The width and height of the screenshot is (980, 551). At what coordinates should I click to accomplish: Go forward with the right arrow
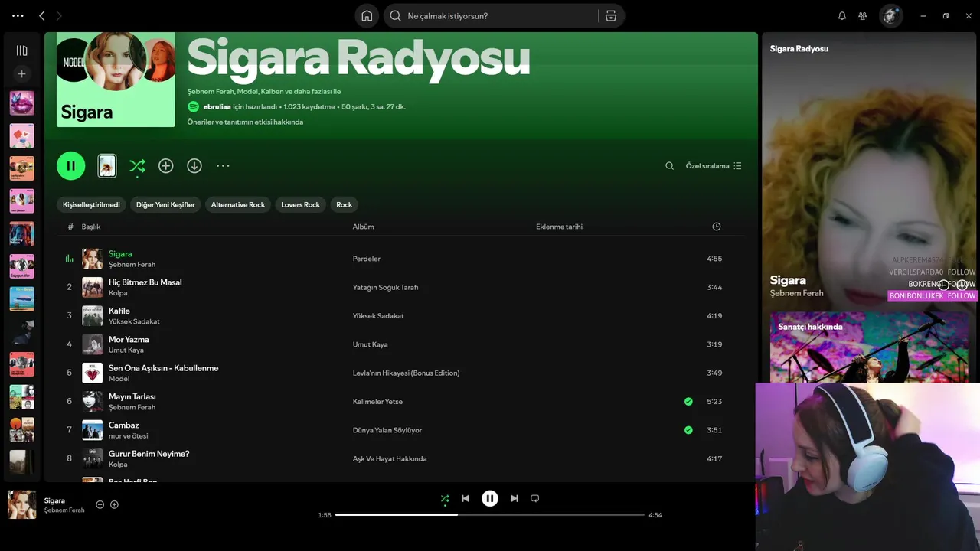coord(59,15)
